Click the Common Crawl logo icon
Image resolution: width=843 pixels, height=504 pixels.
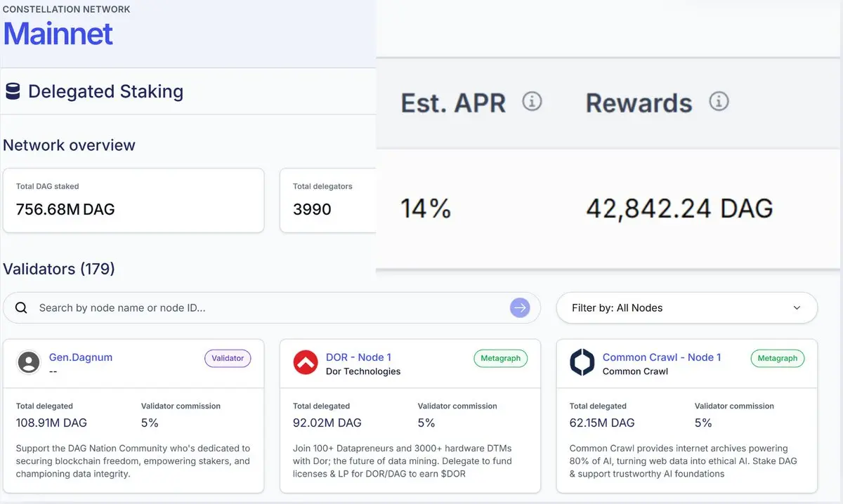[582, 362]
